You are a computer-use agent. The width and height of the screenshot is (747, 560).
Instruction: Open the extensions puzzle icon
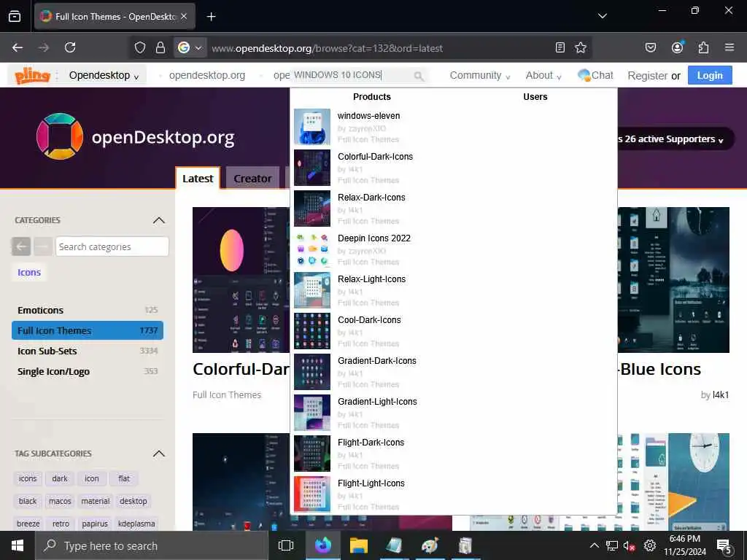[703, 47]
